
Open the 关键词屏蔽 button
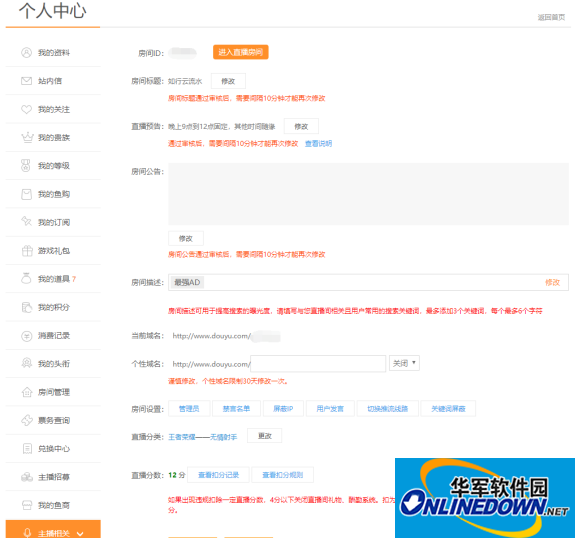click(448, 409)
